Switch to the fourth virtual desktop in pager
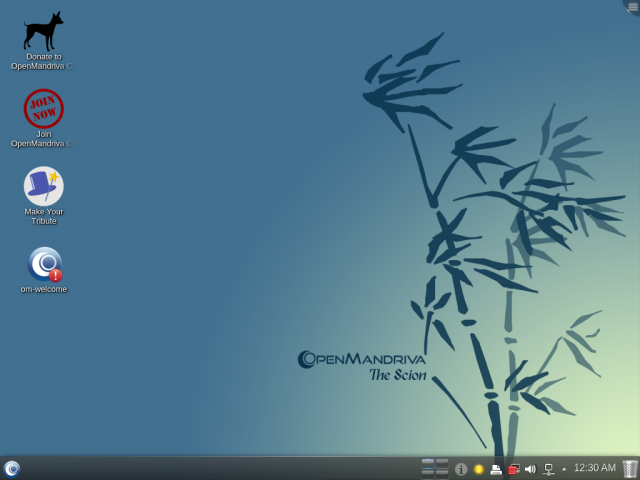The width and height of the screenshot is (640, 480). (442, 474)
